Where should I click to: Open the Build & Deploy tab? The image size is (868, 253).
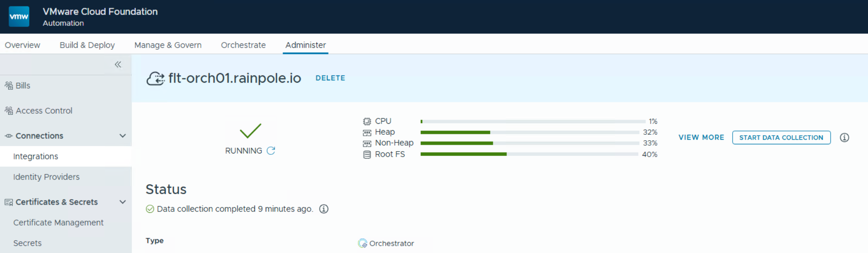click(87, 45)
